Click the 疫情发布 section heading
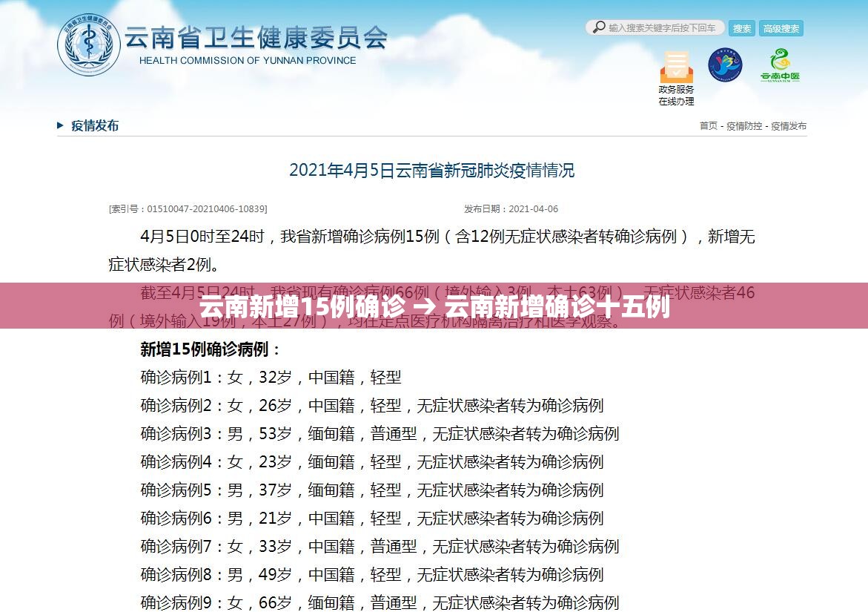 [x=95, y=125]
